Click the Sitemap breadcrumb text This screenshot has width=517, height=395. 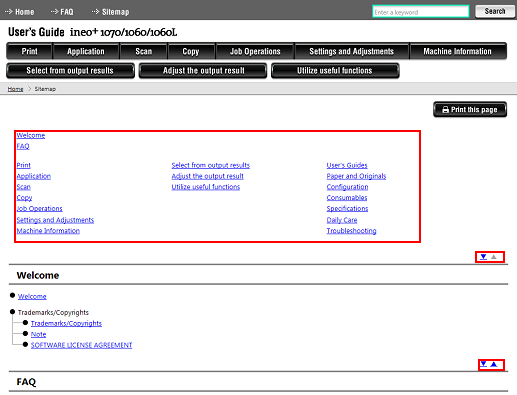[x=45, y=89]
